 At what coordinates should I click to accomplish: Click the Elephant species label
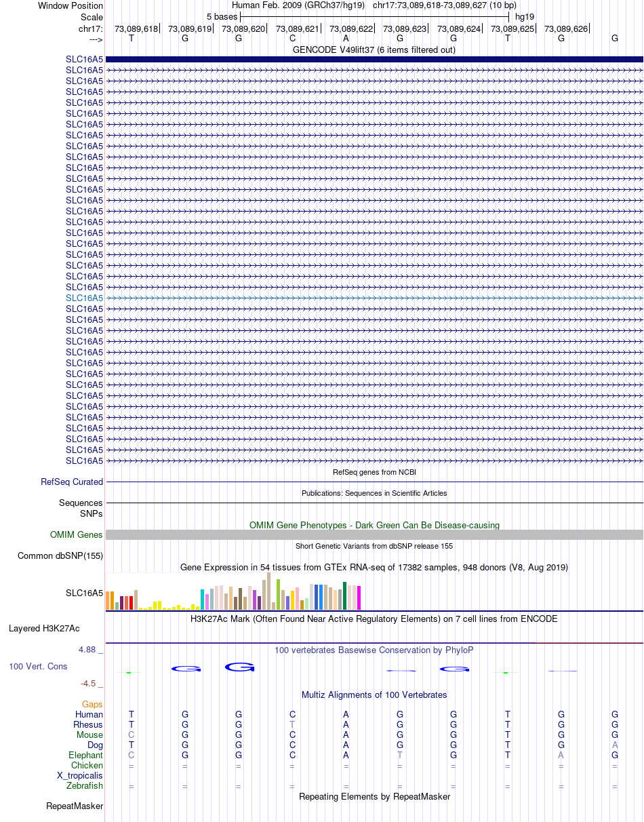click(x=85, y=755)
